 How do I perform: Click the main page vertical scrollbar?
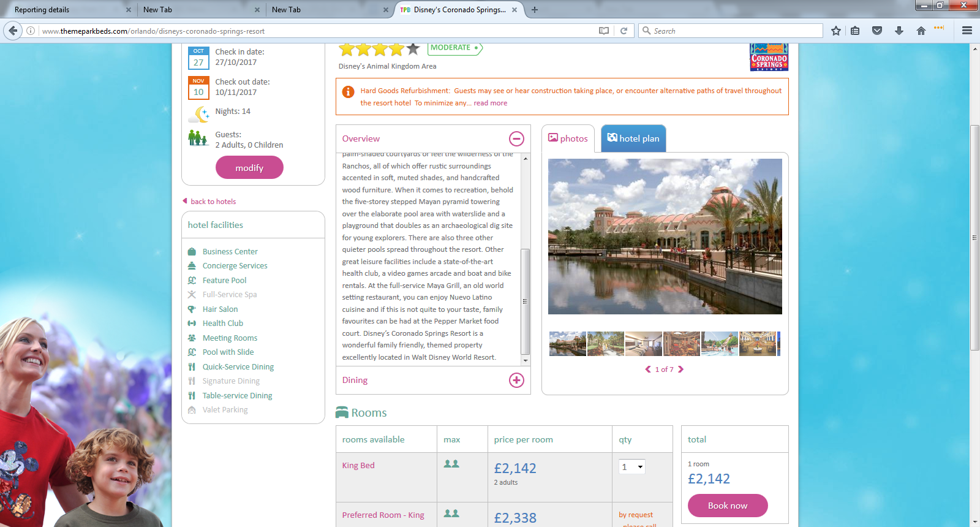pyautogui.click(x=974, y=238)
